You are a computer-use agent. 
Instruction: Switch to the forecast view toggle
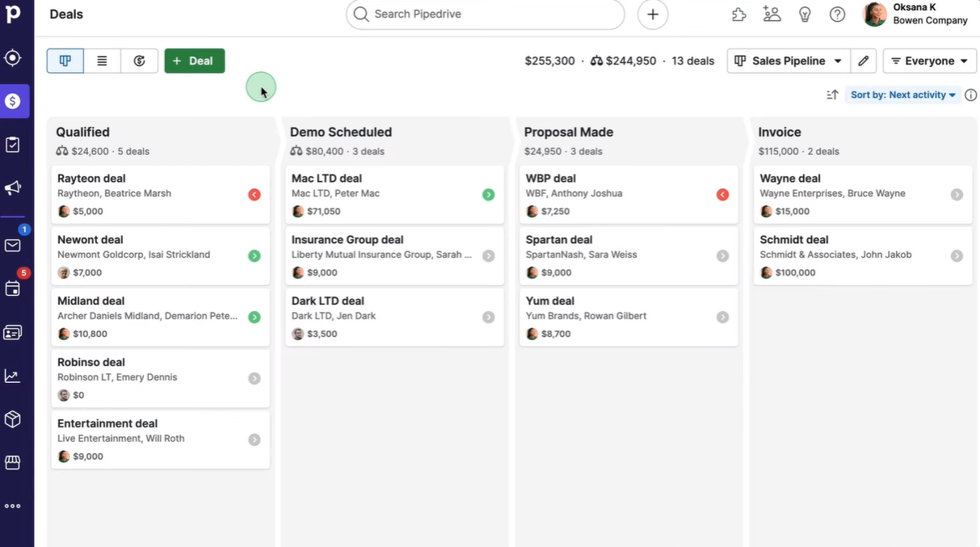[x=139, y=61]
